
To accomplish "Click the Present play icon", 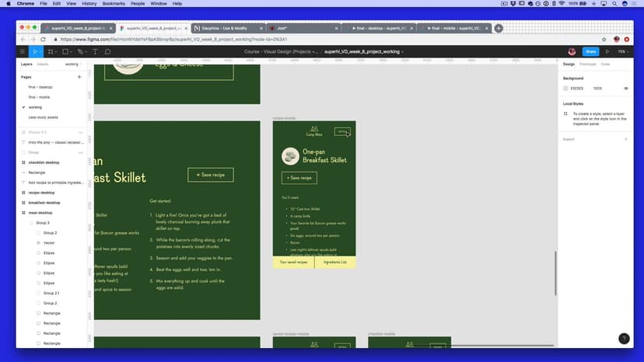I will pos(608,52).
